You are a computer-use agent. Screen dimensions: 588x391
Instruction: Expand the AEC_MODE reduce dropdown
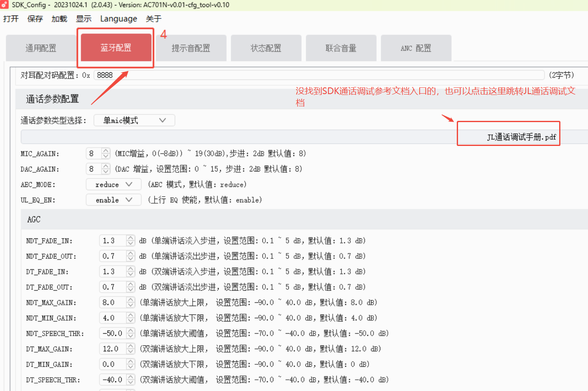[113, 184]
